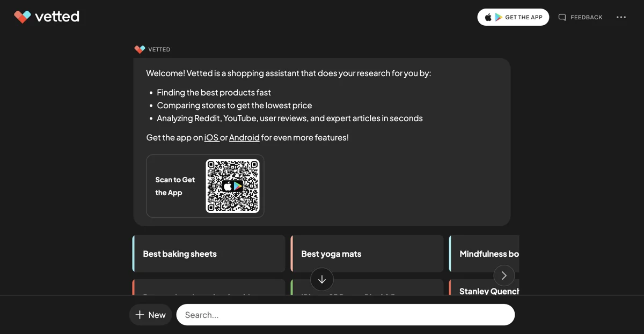Select the Stanley Quencher suggestion card
The image size is (644, 334).
pos(484,287)
